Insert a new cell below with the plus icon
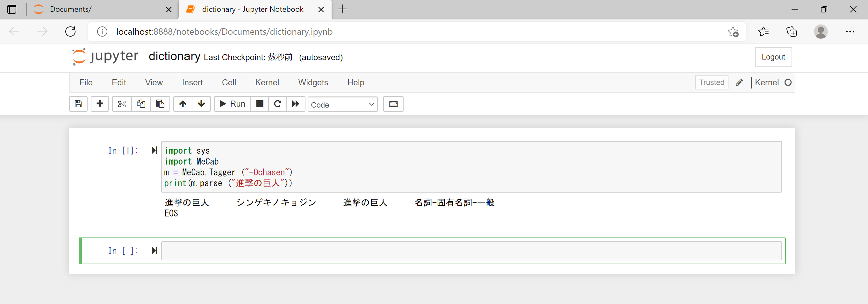Screen dimensions: 868x304 100,104
